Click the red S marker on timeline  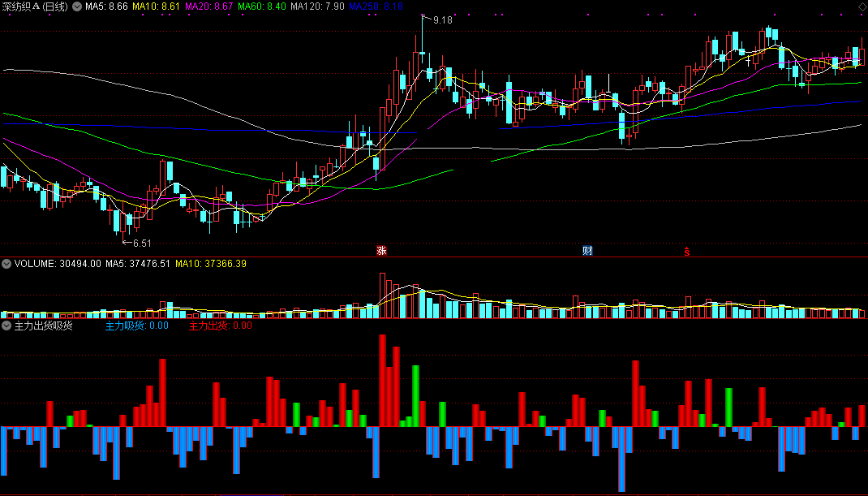tap(686, 251)
